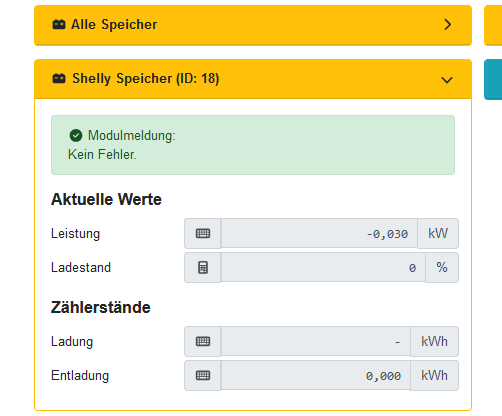
Task: Click keyboard icon next to Entladung
Action: point(203,375)
